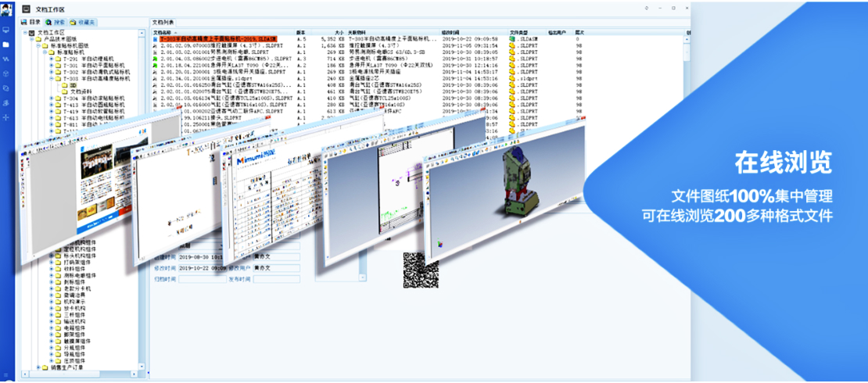
Task: Expand the T-291 folder tree node
Action: click(x=51, y=59)
